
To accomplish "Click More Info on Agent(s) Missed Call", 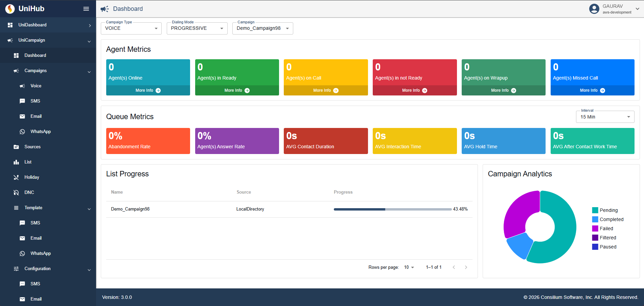I will pos(592,90).
